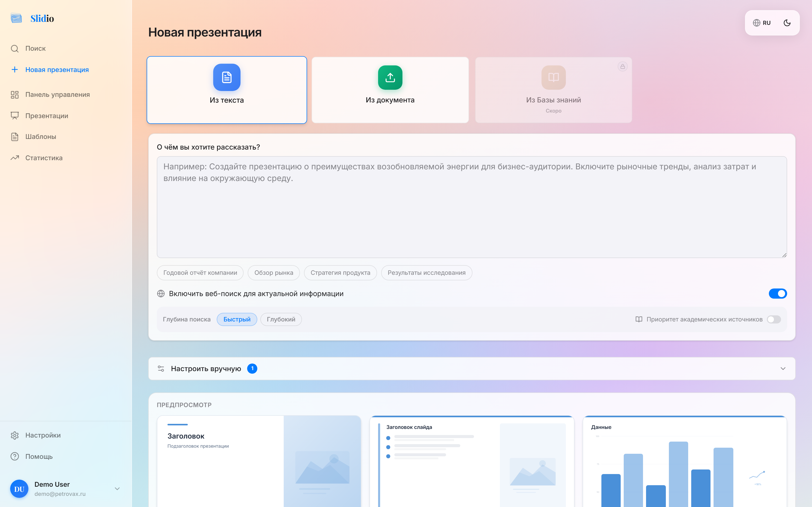Open Настройки via the gear icon
The image size is (812, 507).
pyautogui.click(x=14, y=435)
